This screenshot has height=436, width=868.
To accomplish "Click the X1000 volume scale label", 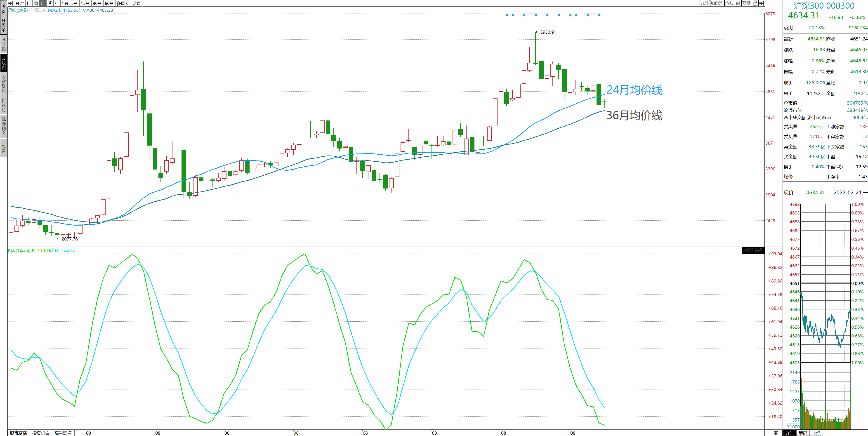I will click(793, 427).
